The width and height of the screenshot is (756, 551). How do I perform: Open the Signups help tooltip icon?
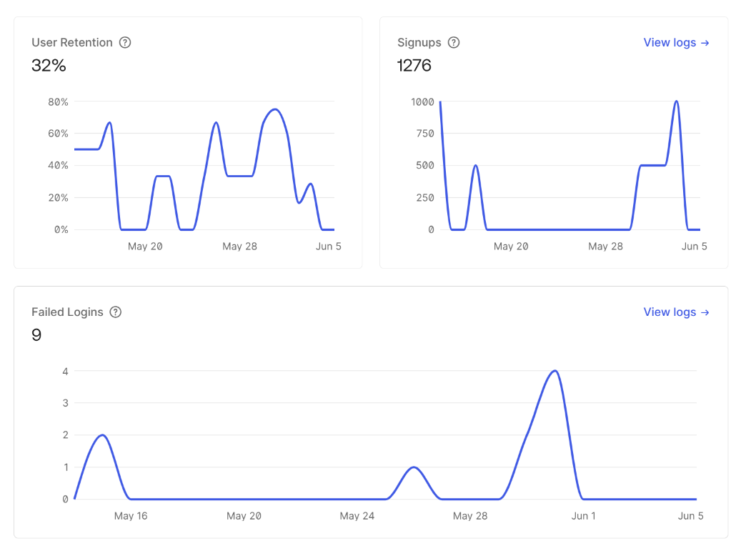coord(454,43)
